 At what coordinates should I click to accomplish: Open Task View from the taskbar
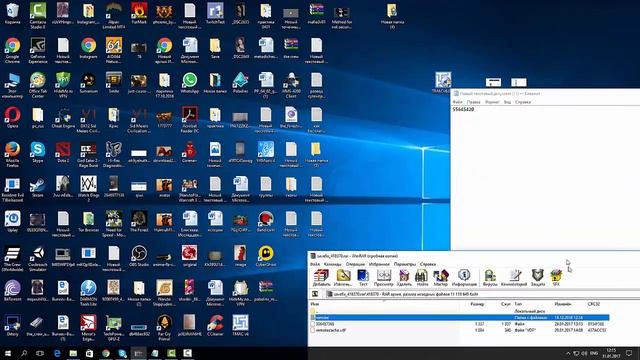(x=40, y=353)
